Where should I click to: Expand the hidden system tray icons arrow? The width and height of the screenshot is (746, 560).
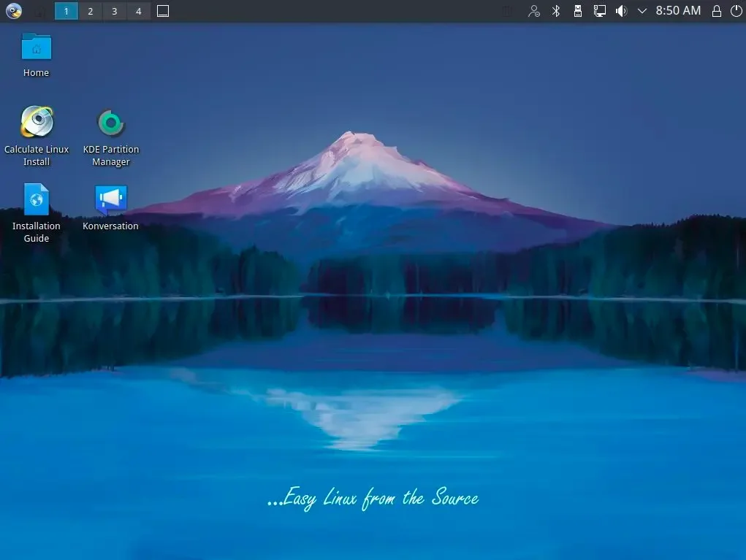[x=642, y=11]
